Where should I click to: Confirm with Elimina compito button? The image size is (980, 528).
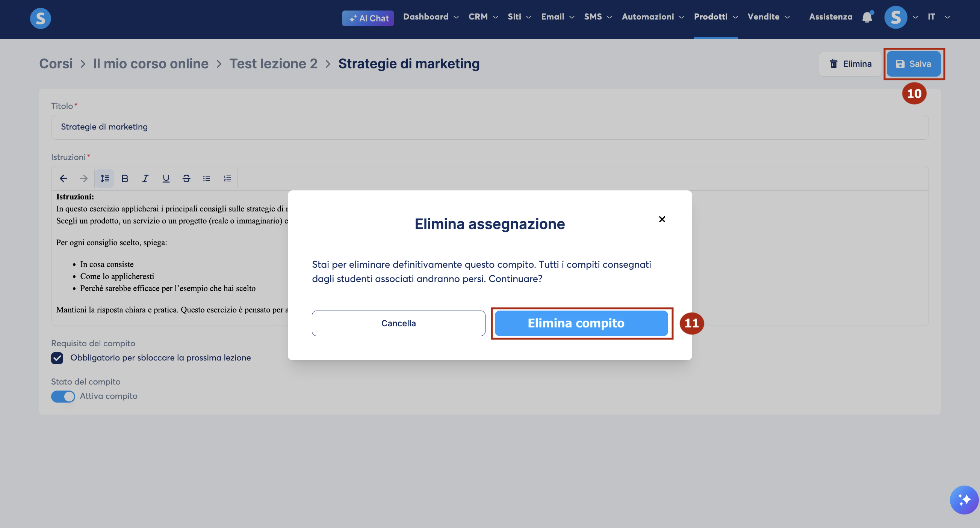[x=581, y=323]
